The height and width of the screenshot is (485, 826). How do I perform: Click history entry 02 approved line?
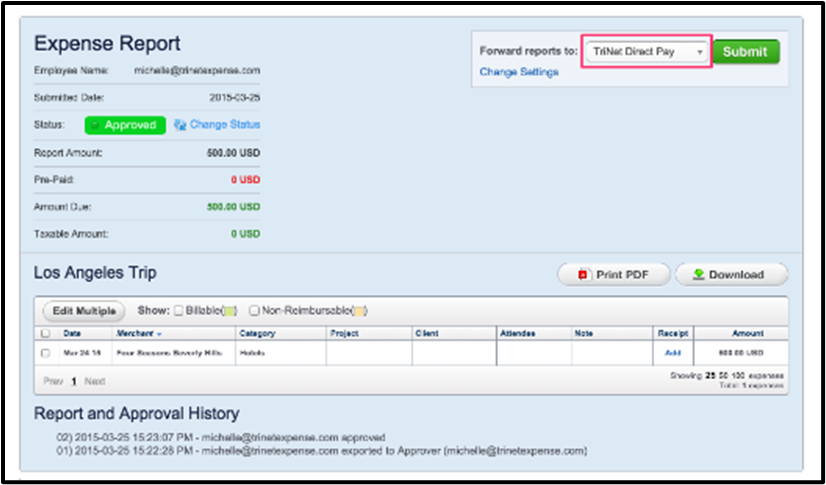(221, 438)
